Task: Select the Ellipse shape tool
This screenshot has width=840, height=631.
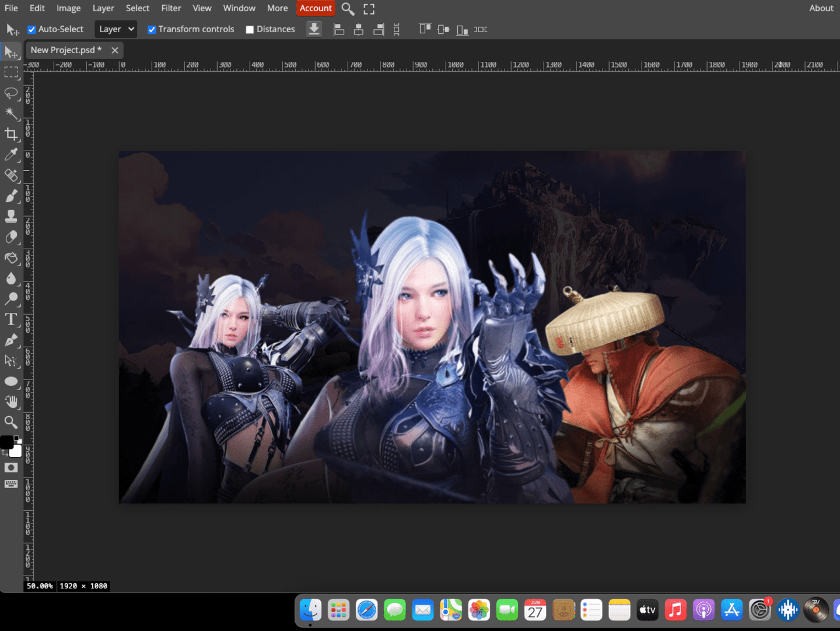Action: pos(11,381)
